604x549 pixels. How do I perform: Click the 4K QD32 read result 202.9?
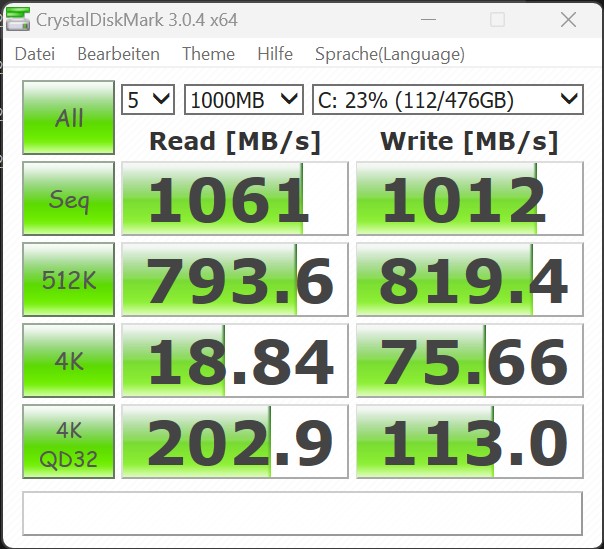coord(235,442)
